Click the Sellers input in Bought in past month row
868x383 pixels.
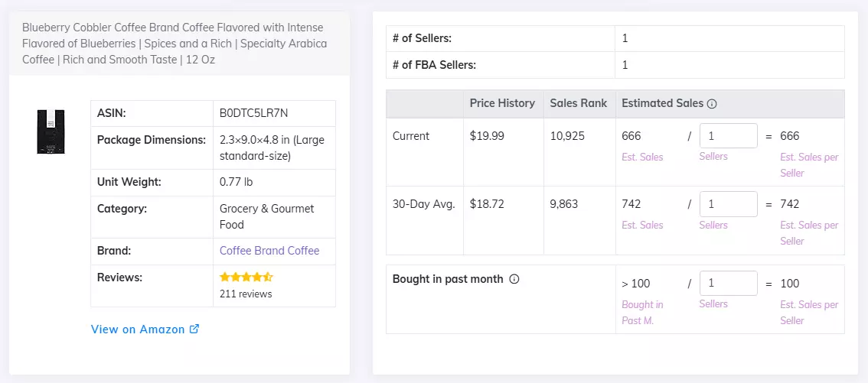(729, 284)
